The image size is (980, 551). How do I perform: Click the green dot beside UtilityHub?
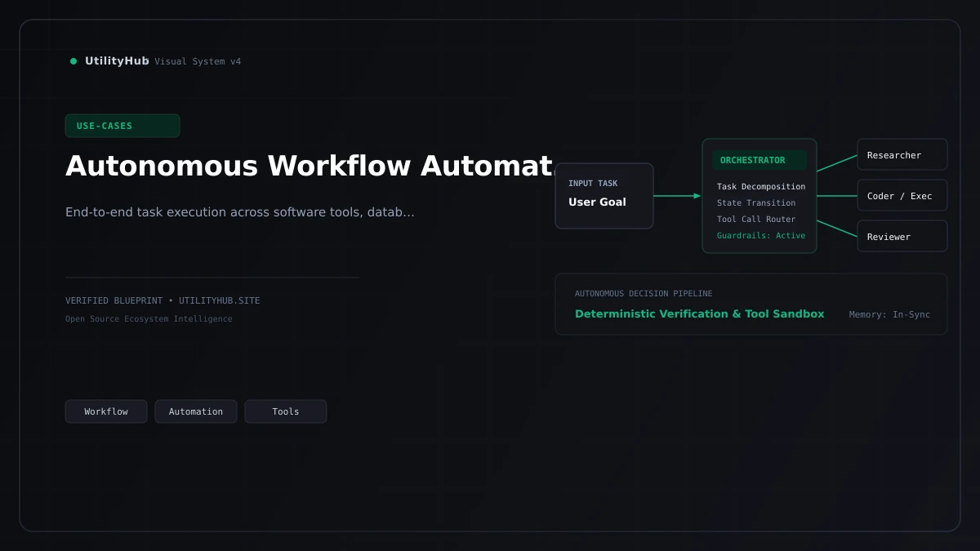73,61
